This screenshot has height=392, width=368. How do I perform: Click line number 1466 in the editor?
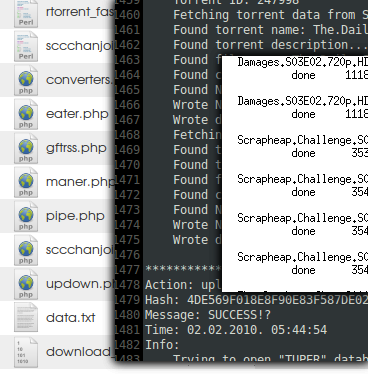(x=127, y=105)
